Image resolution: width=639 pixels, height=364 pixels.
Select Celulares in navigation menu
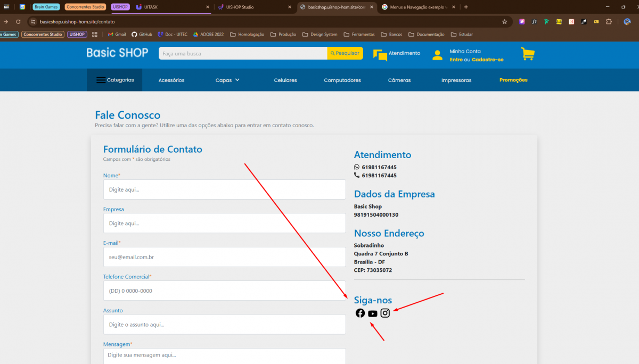point(285,80)
